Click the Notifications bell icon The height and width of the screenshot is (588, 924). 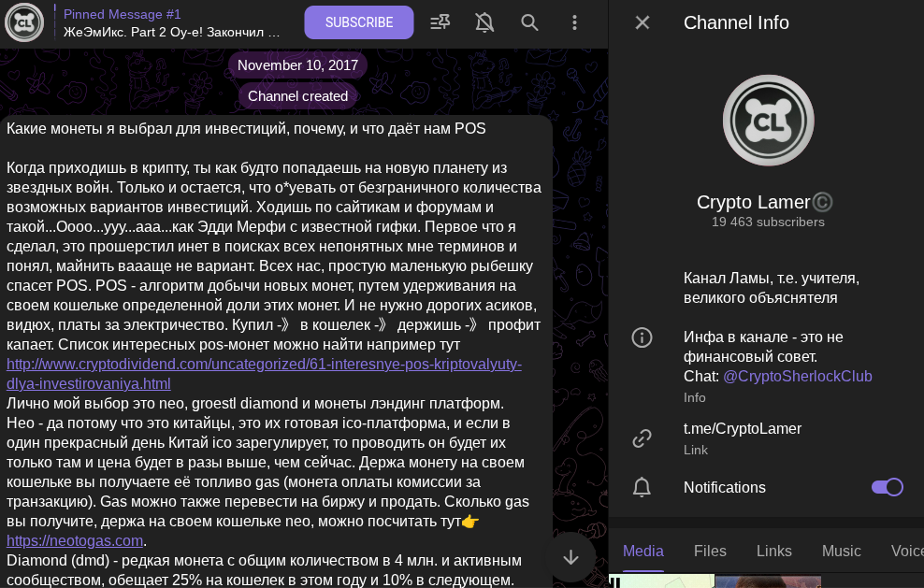(642, 487)
